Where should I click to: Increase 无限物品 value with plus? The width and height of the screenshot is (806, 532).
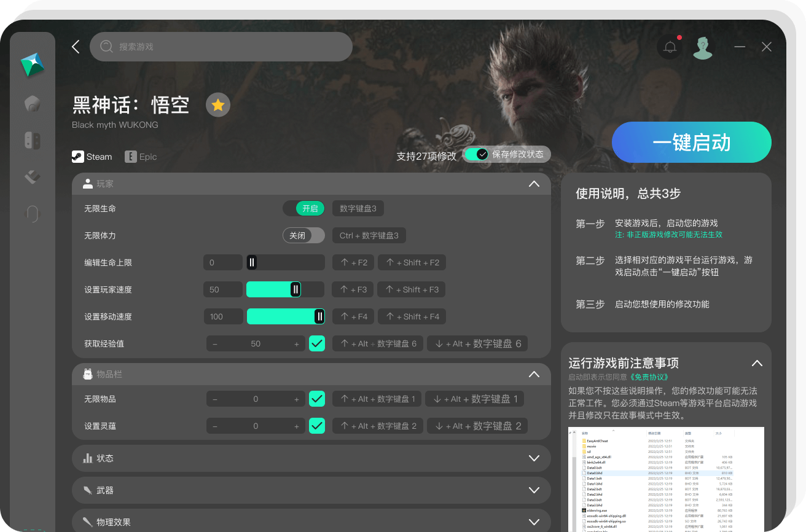(x=297, y=399)
